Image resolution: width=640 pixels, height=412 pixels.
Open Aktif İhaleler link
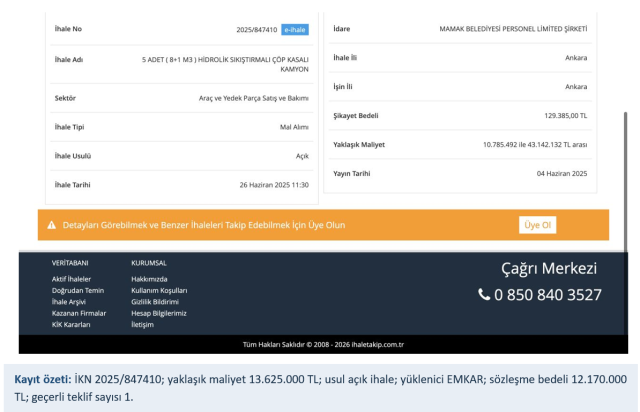(71, 279)
